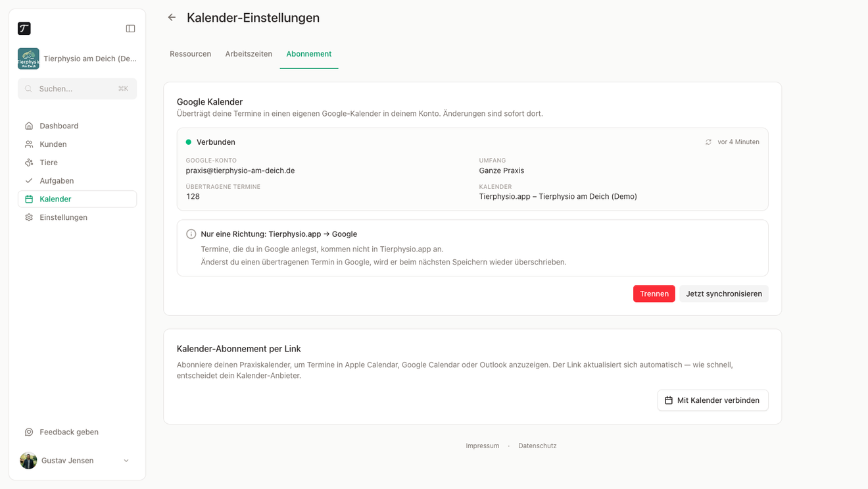This screenshot has width=868, height=489.
Task: Expand the Gustav Jensen user menu chevron
Action: 126,461
